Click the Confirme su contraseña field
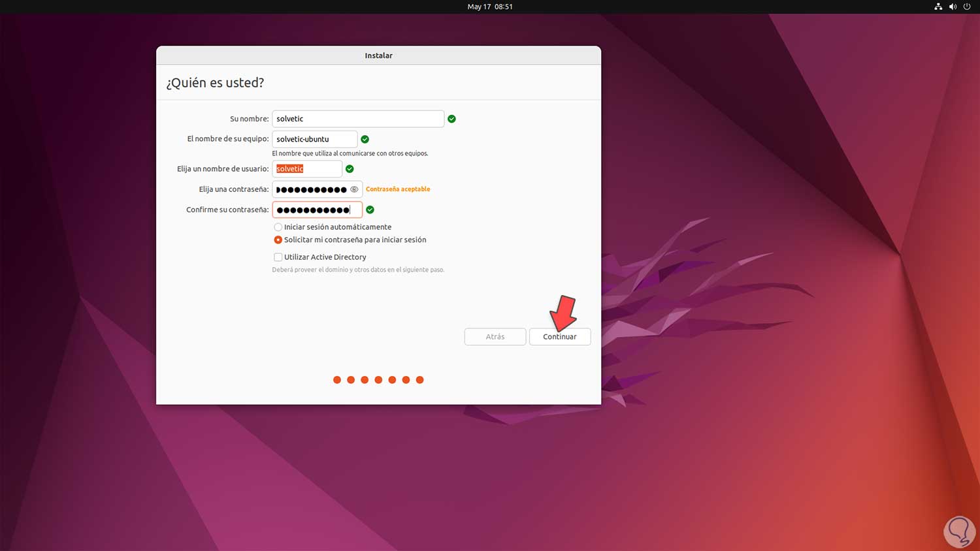 pyautogui.click(x=318, y=210)
